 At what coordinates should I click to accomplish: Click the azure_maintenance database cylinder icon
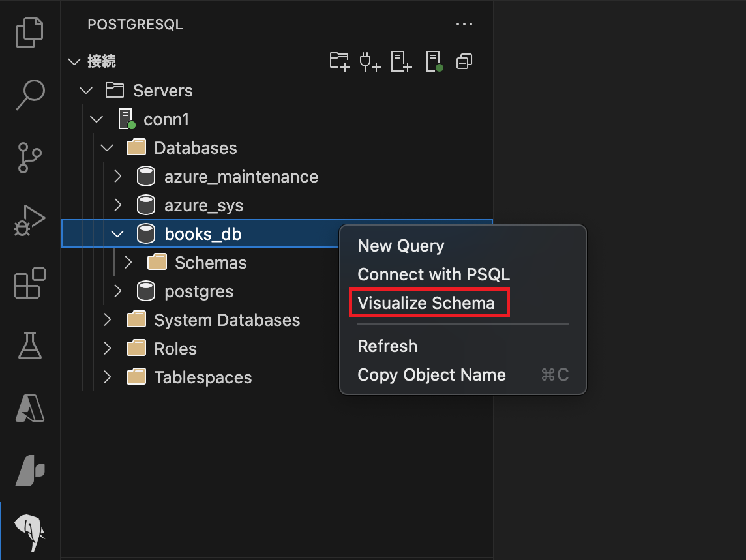pyautogui.click(x=146, y=177)
